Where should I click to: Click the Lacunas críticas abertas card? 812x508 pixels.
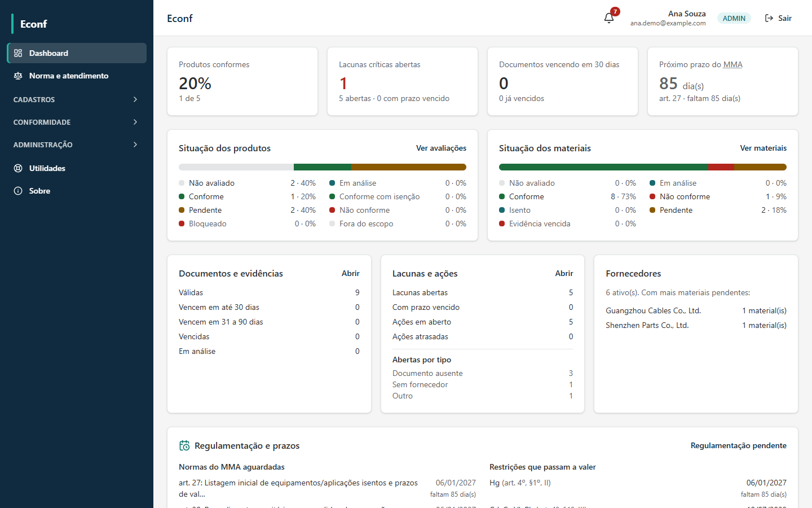[x=403, y=81]
